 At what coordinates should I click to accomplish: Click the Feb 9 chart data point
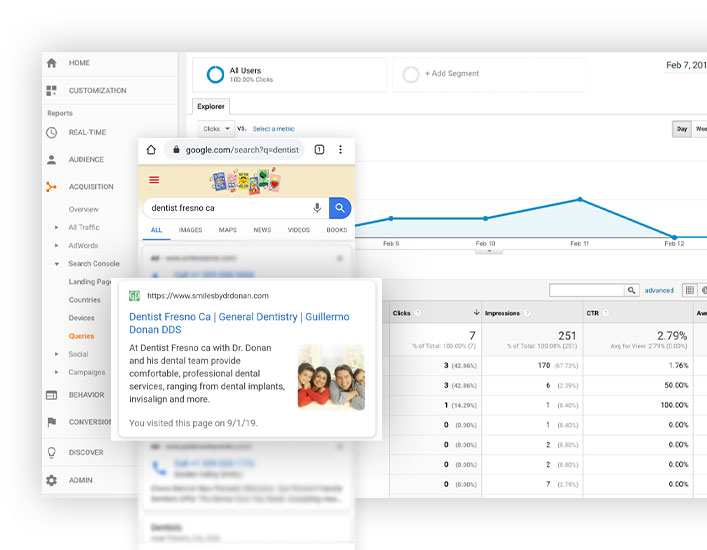tap(391, 219)
